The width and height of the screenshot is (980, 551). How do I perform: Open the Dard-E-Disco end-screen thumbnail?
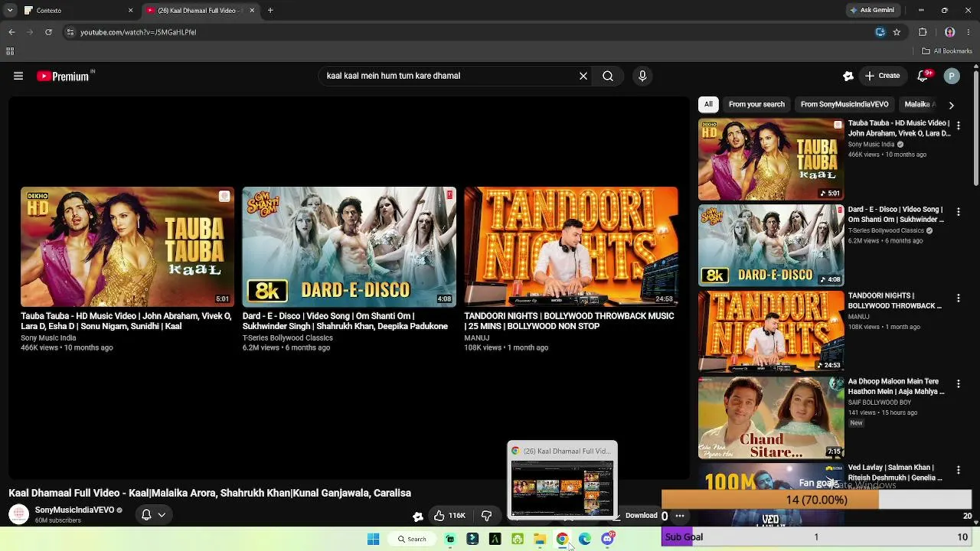(x=349, y=246)
